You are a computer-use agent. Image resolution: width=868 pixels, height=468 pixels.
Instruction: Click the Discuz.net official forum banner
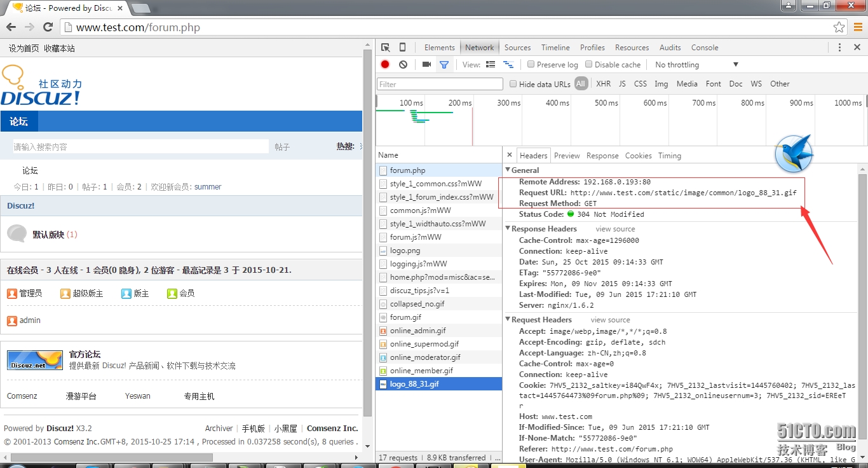36,360
